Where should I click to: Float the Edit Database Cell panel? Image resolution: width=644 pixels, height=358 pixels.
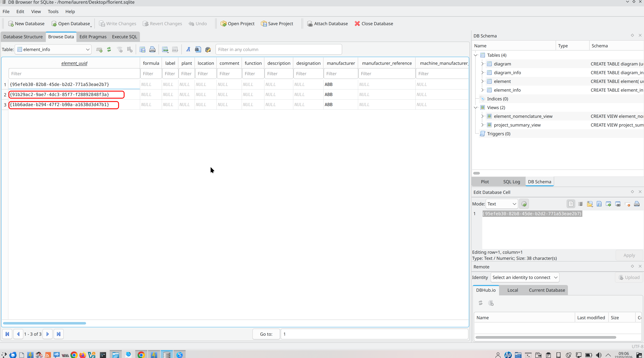tap(632, 192)
